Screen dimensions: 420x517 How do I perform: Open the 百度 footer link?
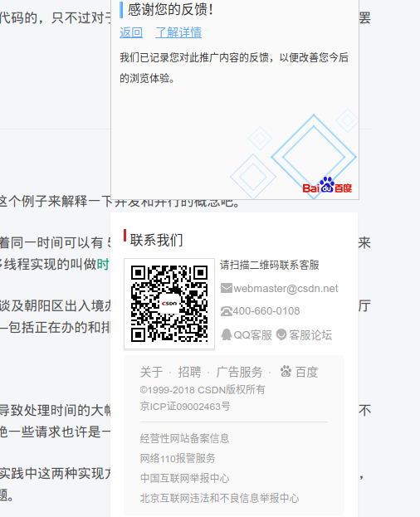pos(306,373)
